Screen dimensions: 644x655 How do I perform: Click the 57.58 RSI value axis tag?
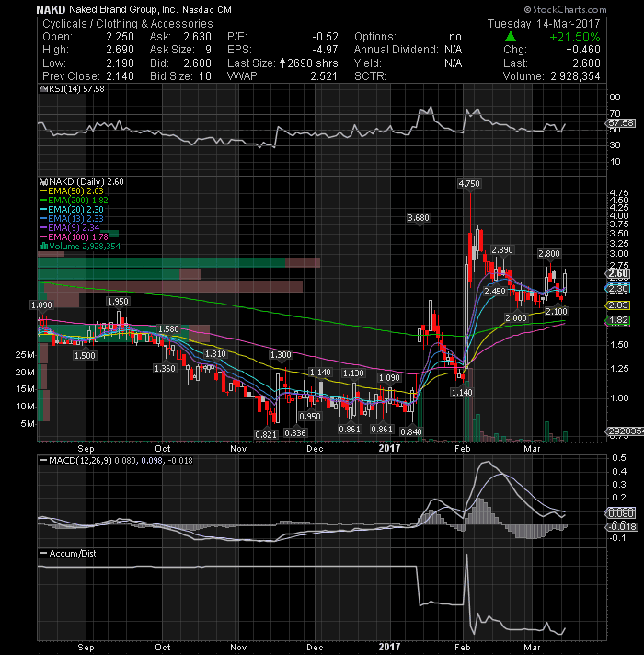620,123
